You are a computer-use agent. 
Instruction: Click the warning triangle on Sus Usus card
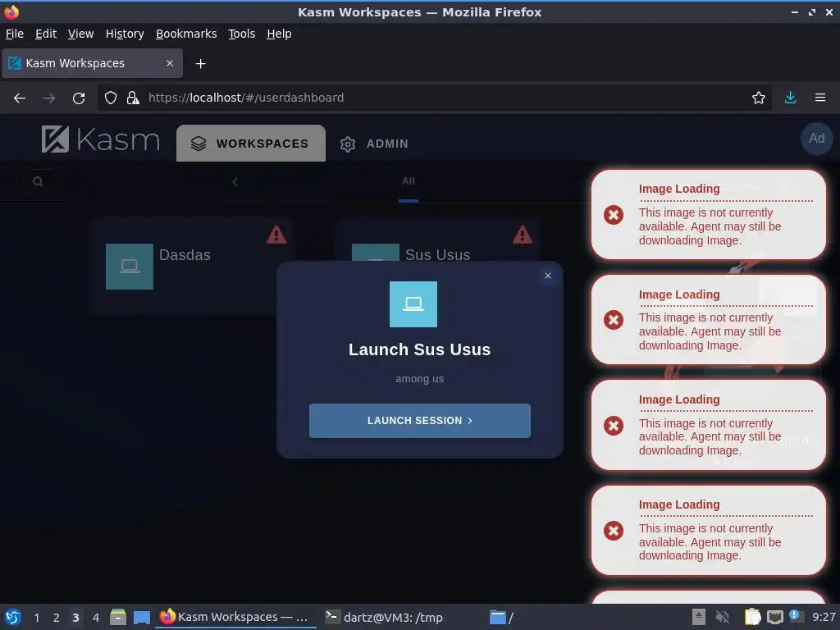pyautogui.click(x=522, y=235)
